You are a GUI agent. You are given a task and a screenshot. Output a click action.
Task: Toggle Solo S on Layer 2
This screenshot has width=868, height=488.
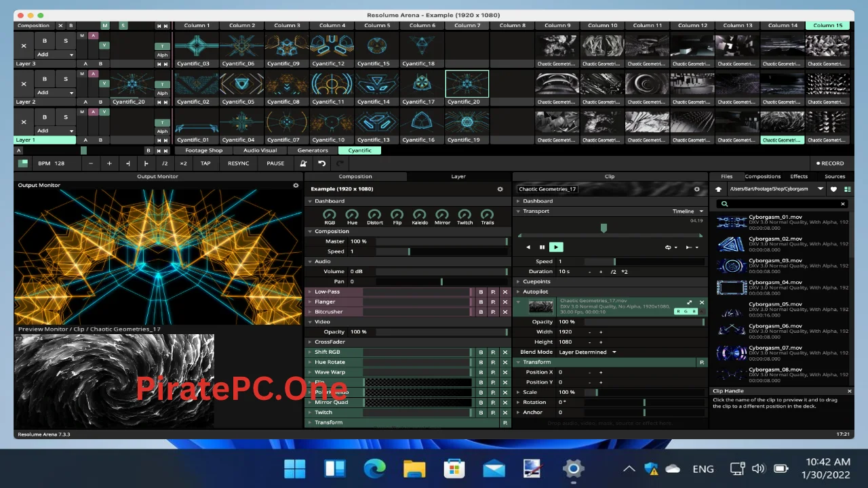pyautogui.click(x=66, y=79)
